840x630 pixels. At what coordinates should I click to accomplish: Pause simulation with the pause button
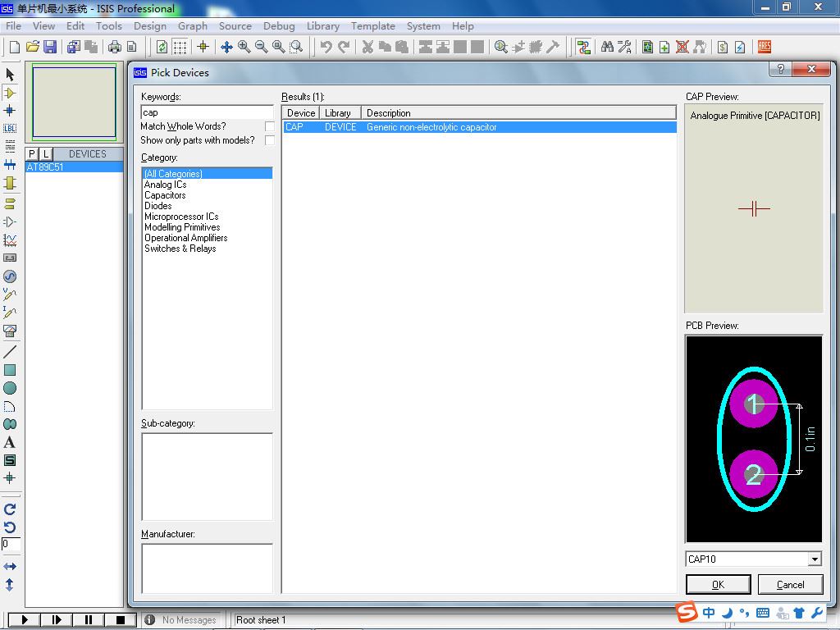89,620
